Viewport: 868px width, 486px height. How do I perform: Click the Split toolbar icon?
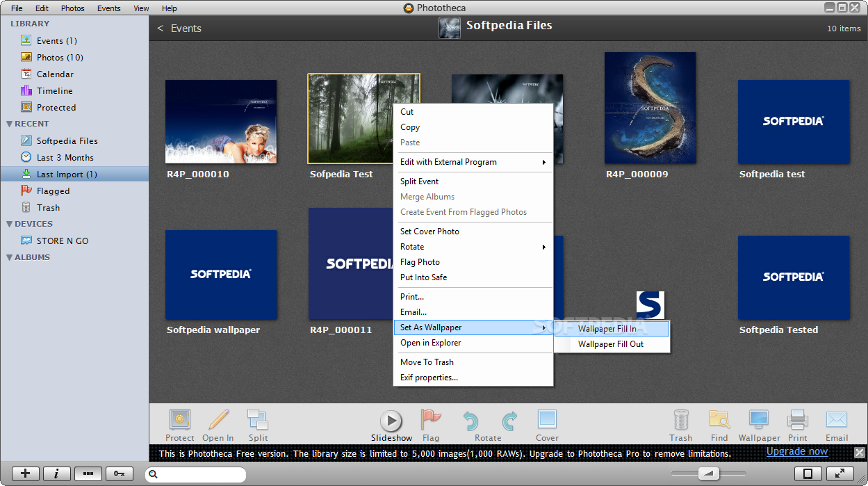pyautogui.click(x=258, y=420)
